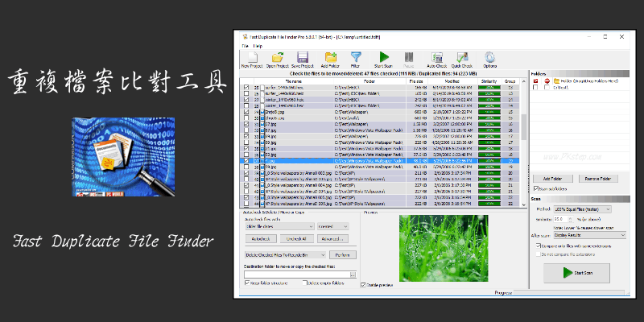Click the Remove Folder button
Viewport: 644px width, 322px height.
tap(598, 179)
